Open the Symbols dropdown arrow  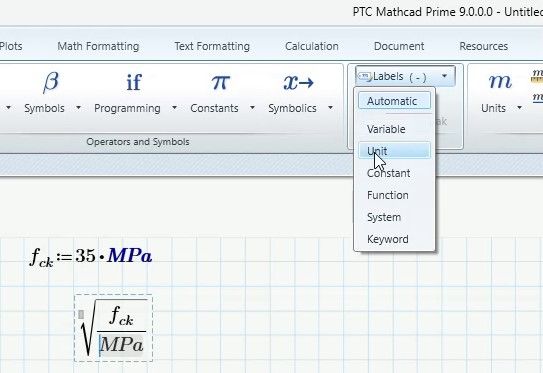pyautogui.click(x=79, y=108)
